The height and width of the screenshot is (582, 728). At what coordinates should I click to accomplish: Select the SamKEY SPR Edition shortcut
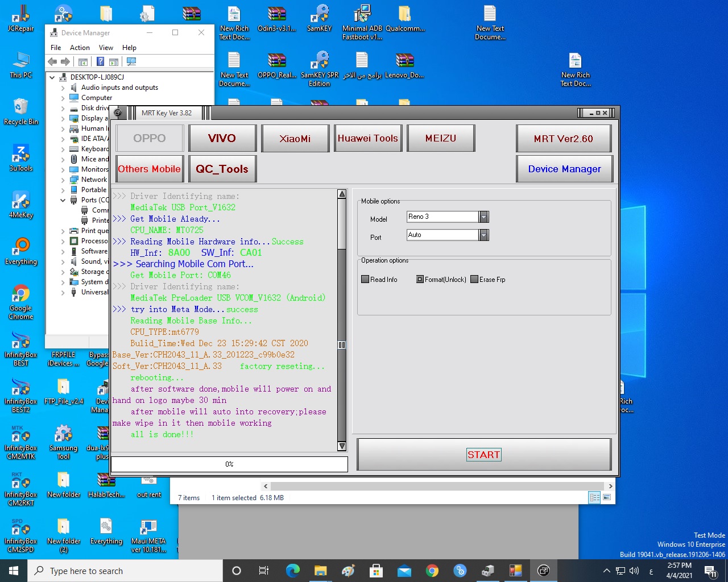pyautogui.click(x=320, y=69)
